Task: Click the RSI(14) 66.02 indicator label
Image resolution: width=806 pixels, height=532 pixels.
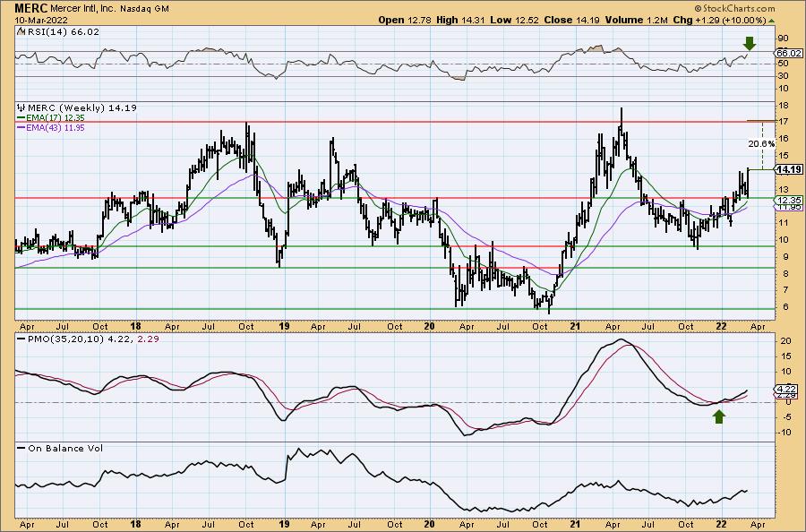Action: [63, 32]
